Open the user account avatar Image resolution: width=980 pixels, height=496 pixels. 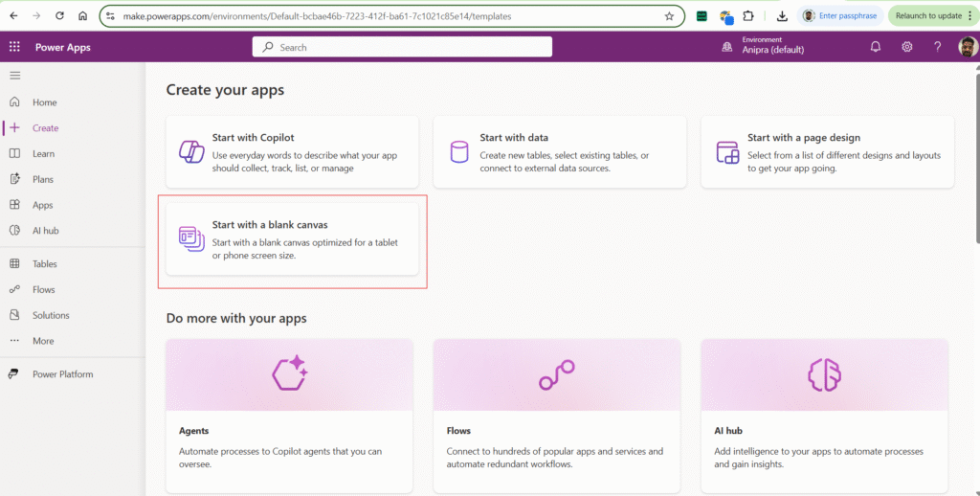click(969, 47)
